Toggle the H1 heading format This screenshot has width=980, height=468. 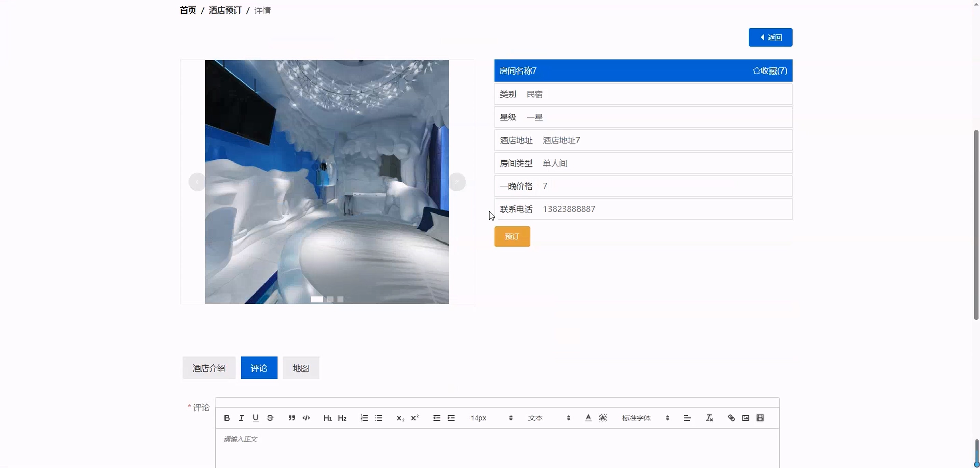pyautogui.click(x=328, y=418)
